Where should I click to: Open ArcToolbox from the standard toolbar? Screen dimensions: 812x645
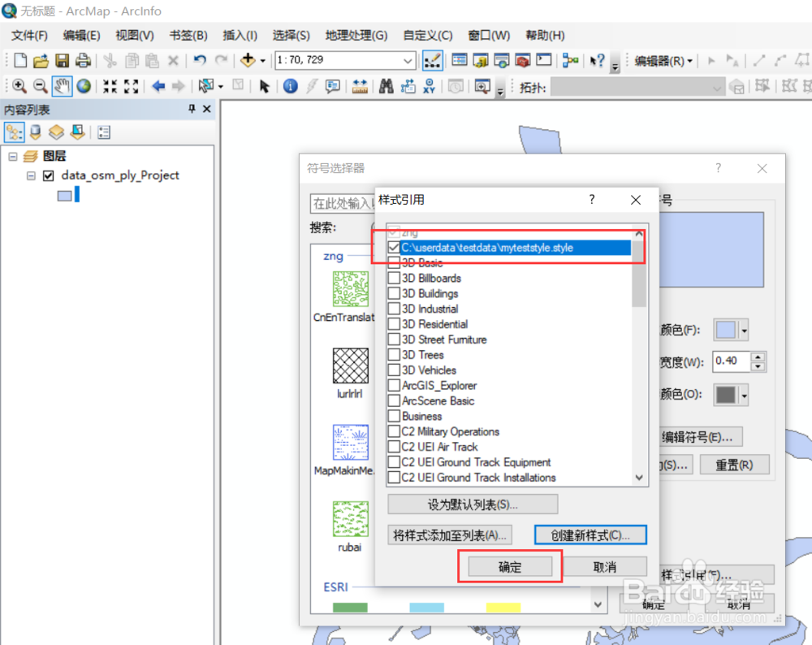[x=523, y=61]
